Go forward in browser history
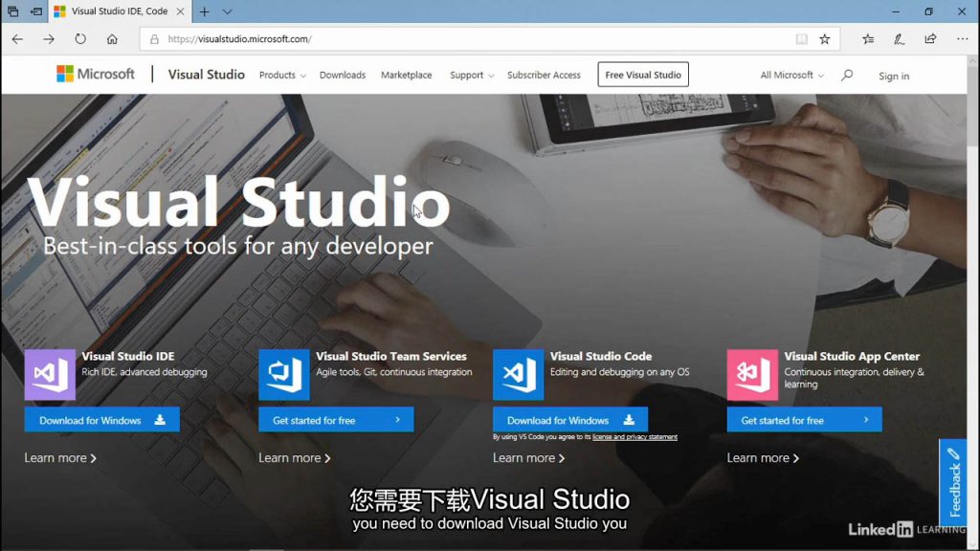Viewport: 980px width, 551px height. pos(49,38)
